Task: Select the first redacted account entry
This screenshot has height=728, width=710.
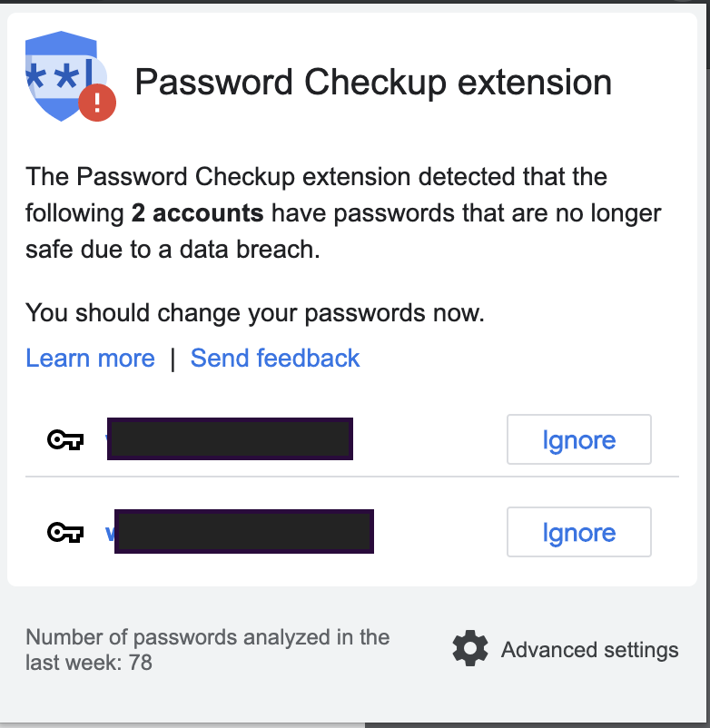Action: click(230, 440)
